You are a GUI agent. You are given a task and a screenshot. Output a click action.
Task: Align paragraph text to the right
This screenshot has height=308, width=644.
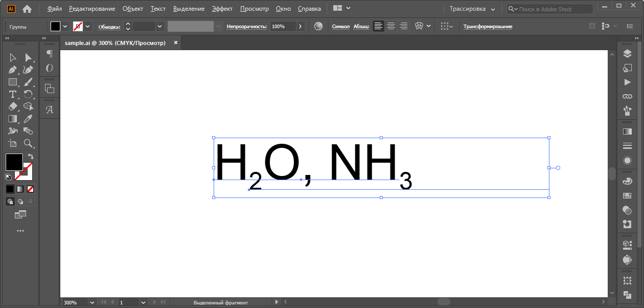[x=404, y=26]
